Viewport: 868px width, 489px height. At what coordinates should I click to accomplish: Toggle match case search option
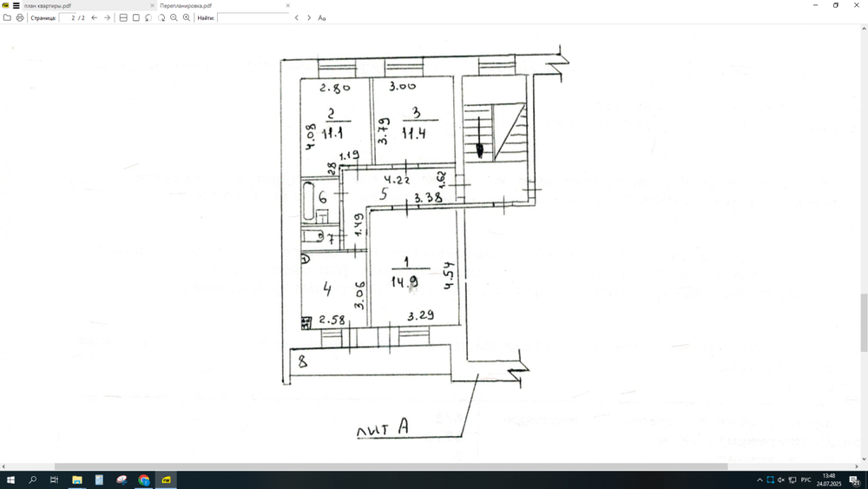(322, 17)
